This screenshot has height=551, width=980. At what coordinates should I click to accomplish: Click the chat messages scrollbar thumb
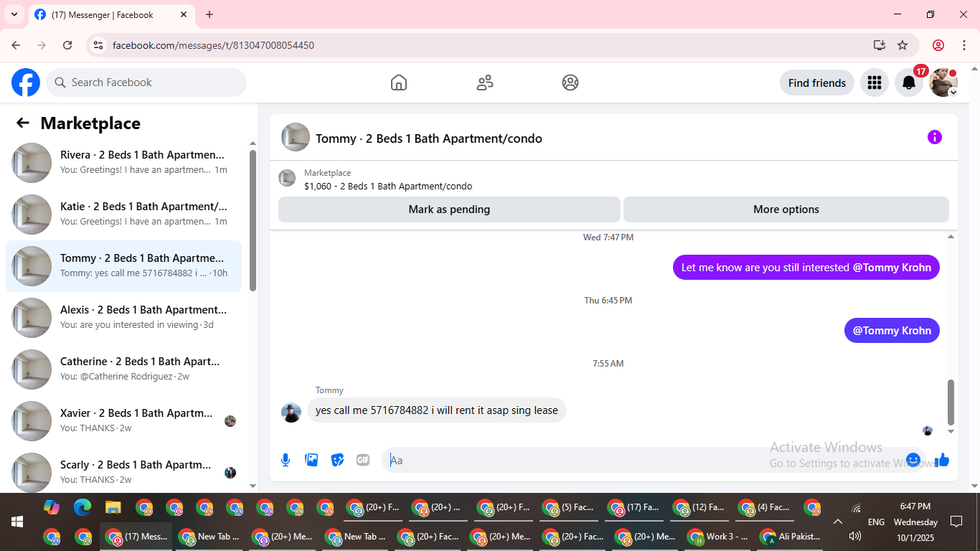[951, 402]
